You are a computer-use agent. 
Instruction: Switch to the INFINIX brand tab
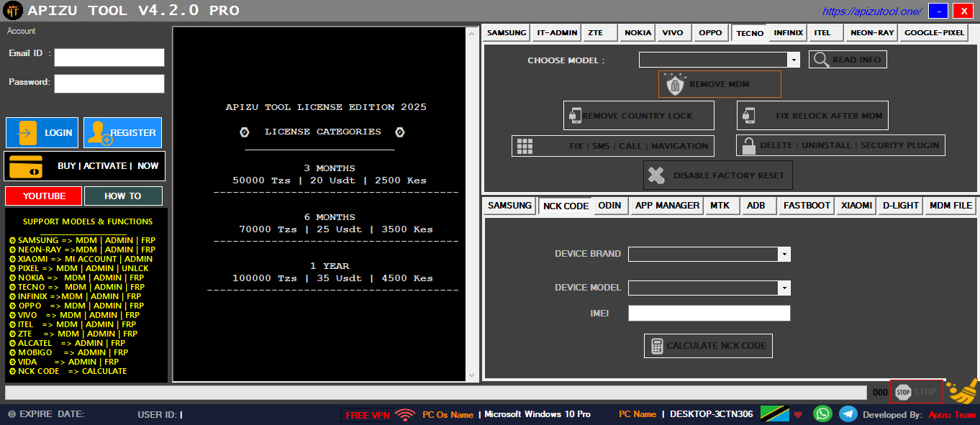click(x=787, y=32)
